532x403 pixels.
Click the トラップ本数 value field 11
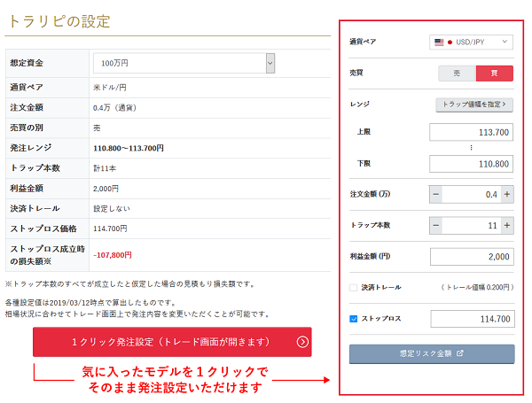472,225
